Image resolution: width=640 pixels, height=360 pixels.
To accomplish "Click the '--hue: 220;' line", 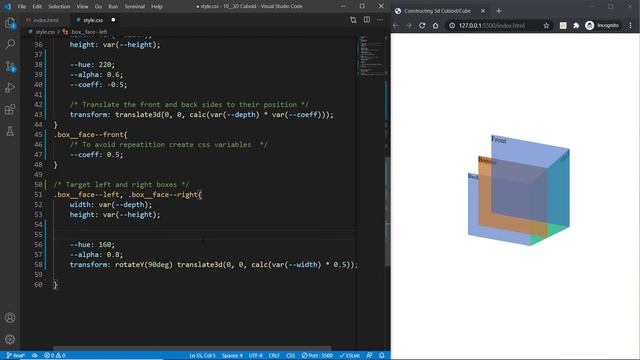I will (x=92, y=64).
